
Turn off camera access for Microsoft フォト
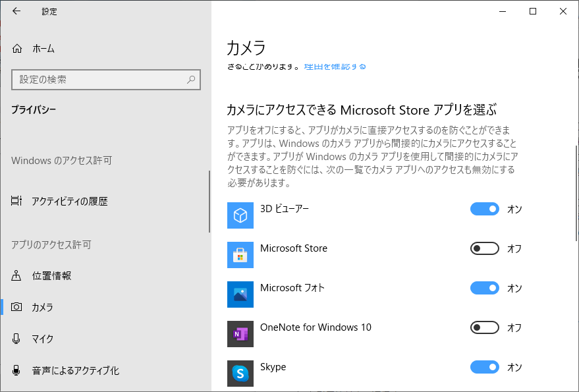[x=484, y=288]
